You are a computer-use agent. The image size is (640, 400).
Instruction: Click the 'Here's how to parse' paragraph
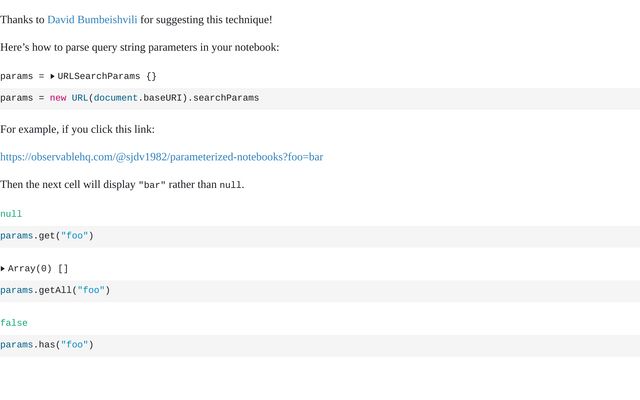point(140,47)
